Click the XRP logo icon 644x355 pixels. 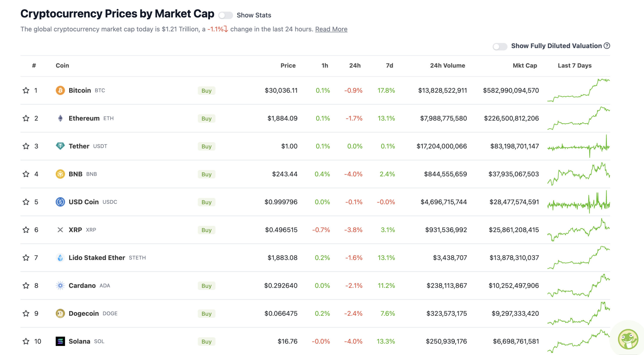click(60, 230)
